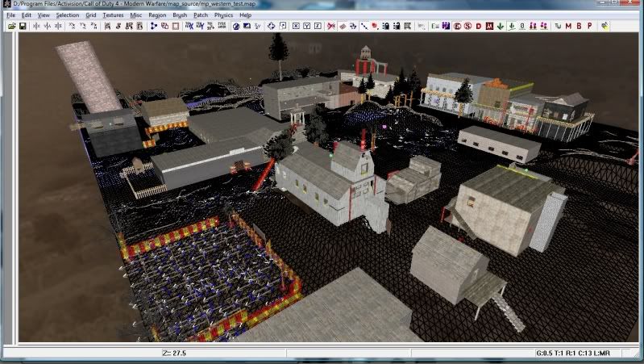Screen dimensions: 644x364
Task: Open the Selection menu
Action: pyautogui.click(x=68, y=15)
